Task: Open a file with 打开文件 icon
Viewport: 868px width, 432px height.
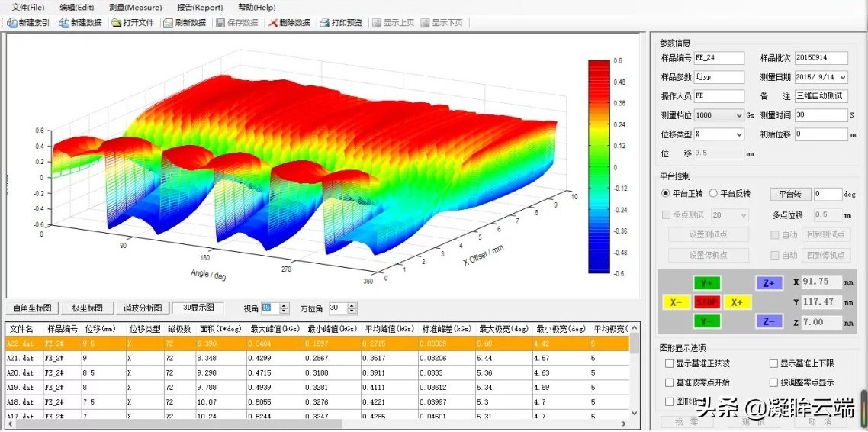Action: point(116,23)
